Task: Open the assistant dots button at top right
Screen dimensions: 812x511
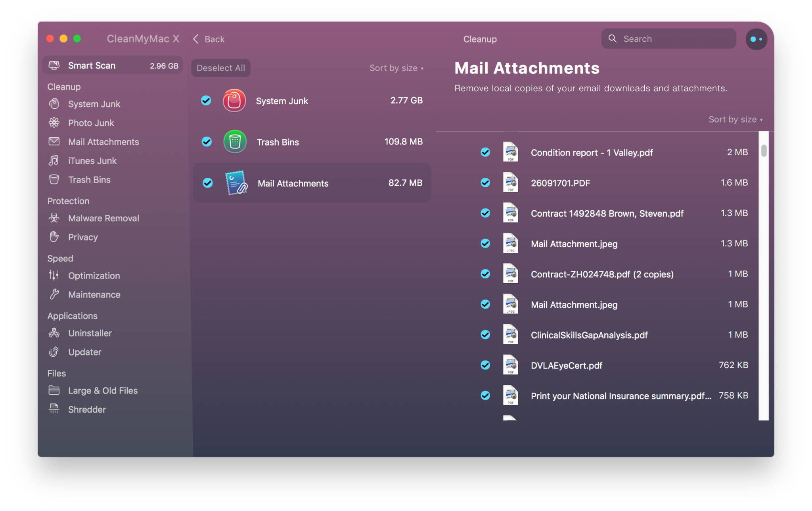Action: (x=756, y=39)
